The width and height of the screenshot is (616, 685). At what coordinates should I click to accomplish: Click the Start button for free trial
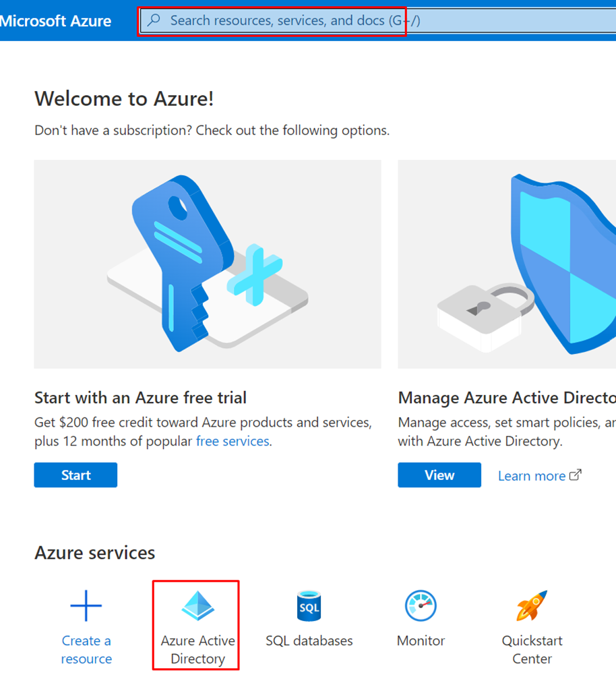(75, 475)
